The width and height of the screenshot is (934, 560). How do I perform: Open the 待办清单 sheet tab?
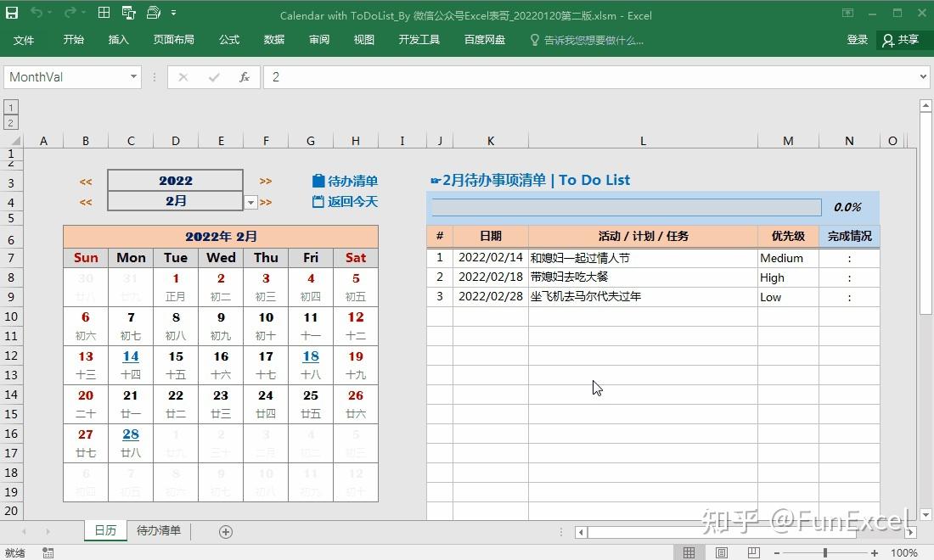click(x=158, y=530)
